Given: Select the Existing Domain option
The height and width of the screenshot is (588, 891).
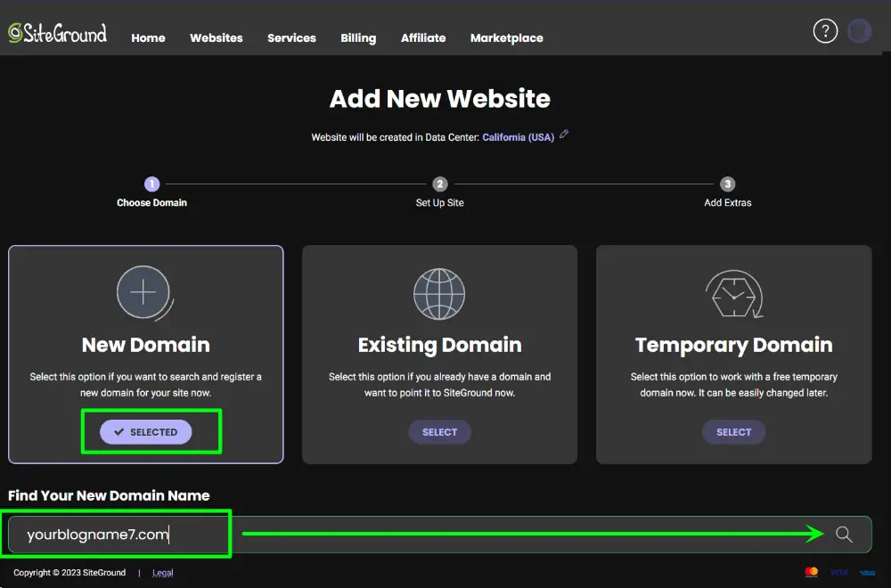Looking at the screenshot, I should pos(439,432).
